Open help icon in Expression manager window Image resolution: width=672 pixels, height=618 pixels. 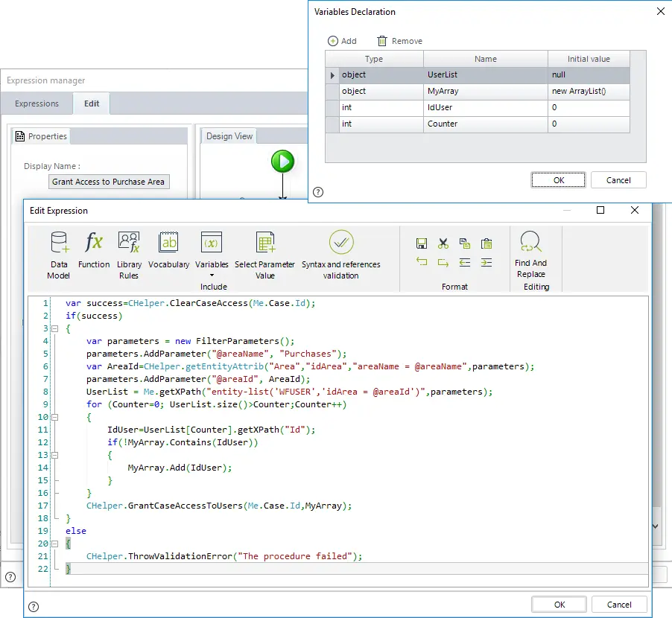click(x=10, y=577)
